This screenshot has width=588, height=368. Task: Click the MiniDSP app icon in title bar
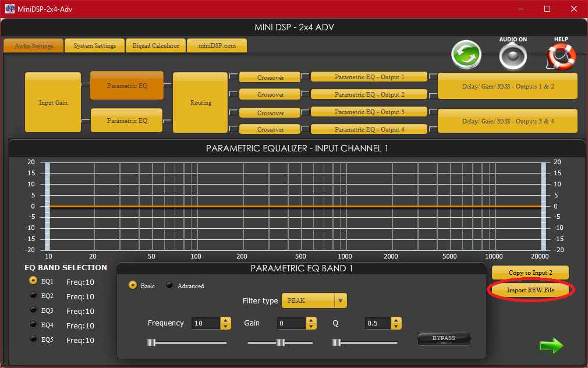(x=10, y=9)
